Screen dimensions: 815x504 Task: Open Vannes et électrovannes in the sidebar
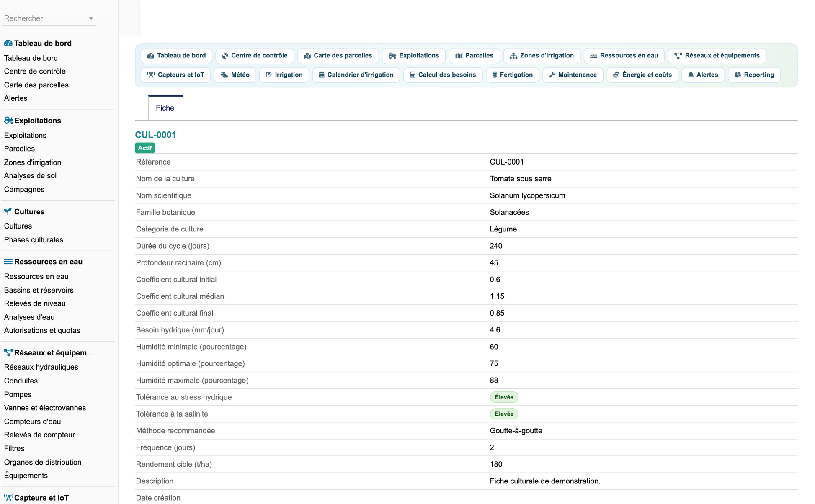(45, 408)
